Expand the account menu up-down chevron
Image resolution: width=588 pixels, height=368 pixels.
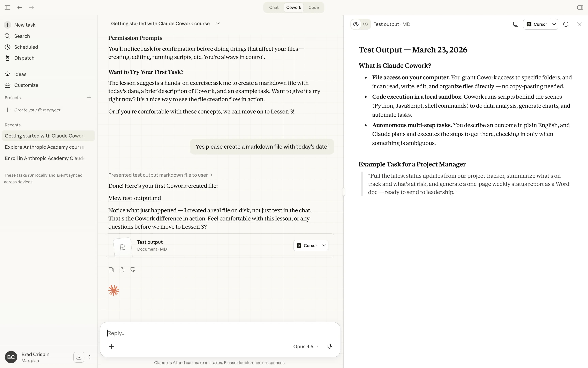coord(89,357)
